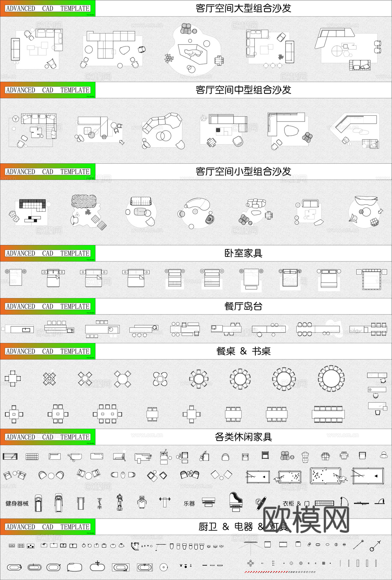392x580 pixels.
Task: Pick round table with four petal chairs
Action: pos(160,379)
